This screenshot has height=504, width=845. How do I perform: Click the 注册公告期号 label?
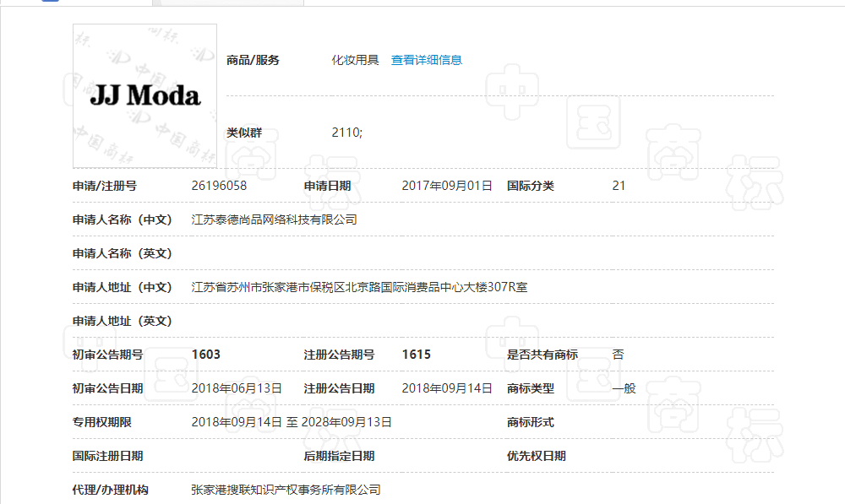(339, 355)
